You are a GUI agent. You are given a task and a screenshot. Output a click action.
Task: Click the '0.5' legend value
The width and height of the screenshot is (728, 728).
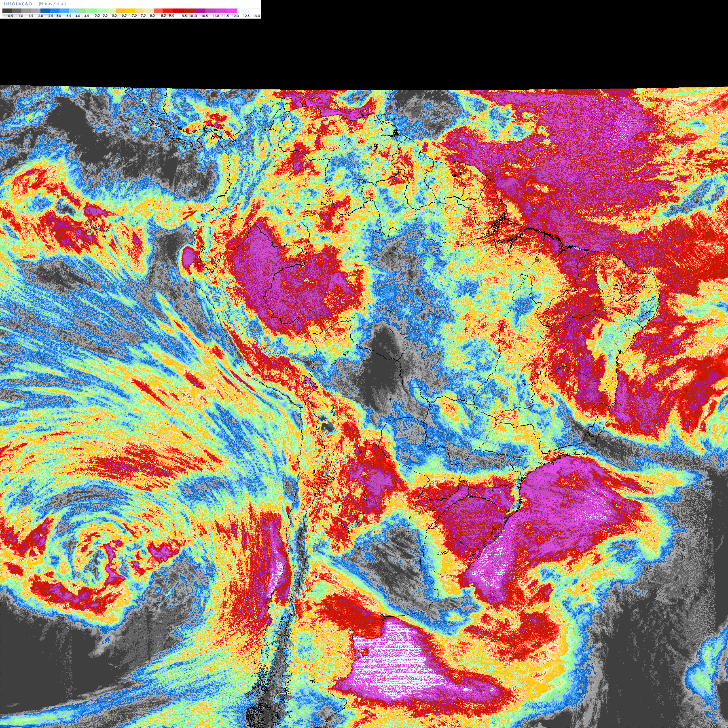tap(11, 16)
